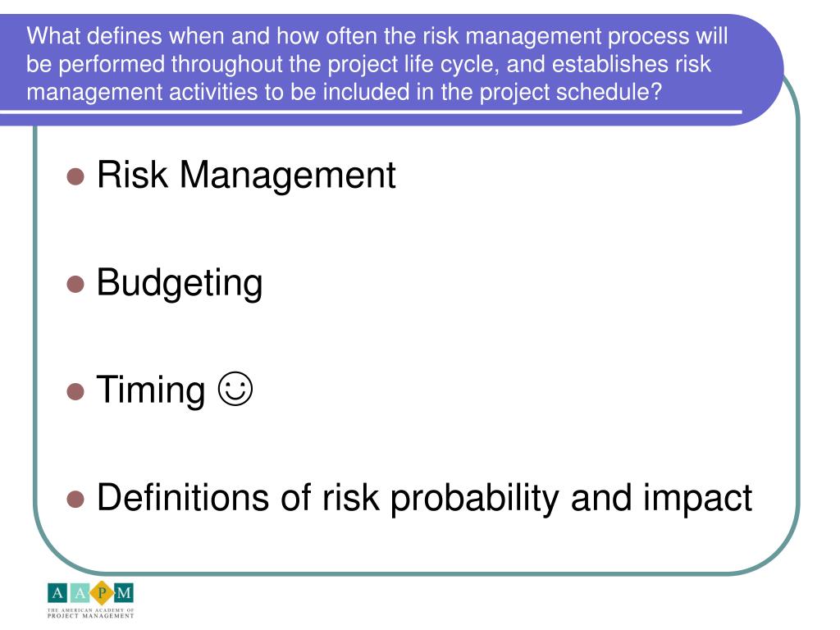
Task: Click the bullet beside Timing
Action: click(75, 391)
